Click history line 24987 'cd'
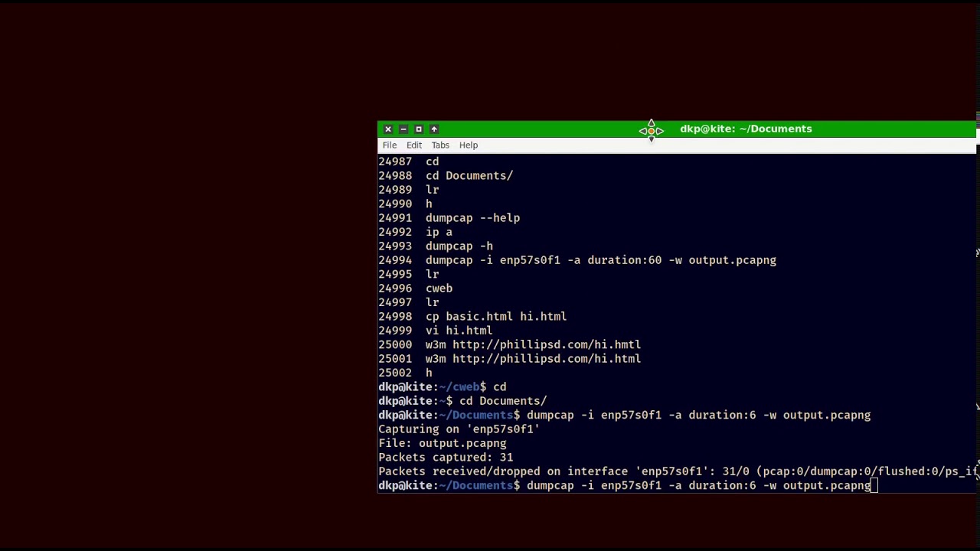 pos(409,161)
